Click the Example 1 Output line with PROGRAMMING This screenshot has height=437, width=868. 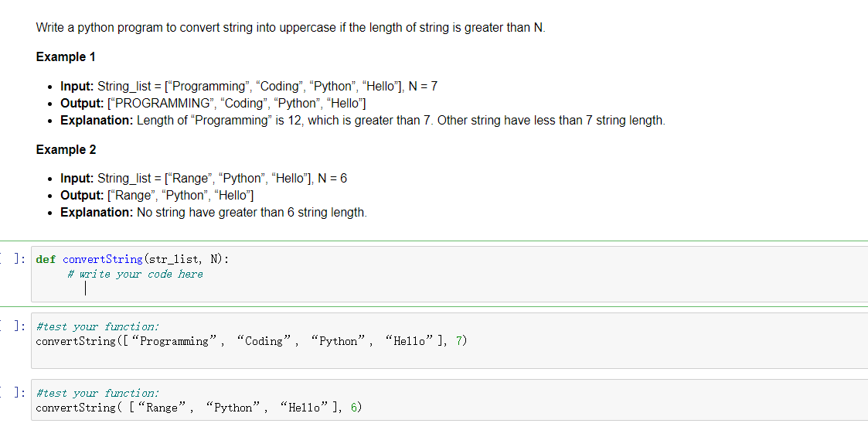(x=213, y=104)
